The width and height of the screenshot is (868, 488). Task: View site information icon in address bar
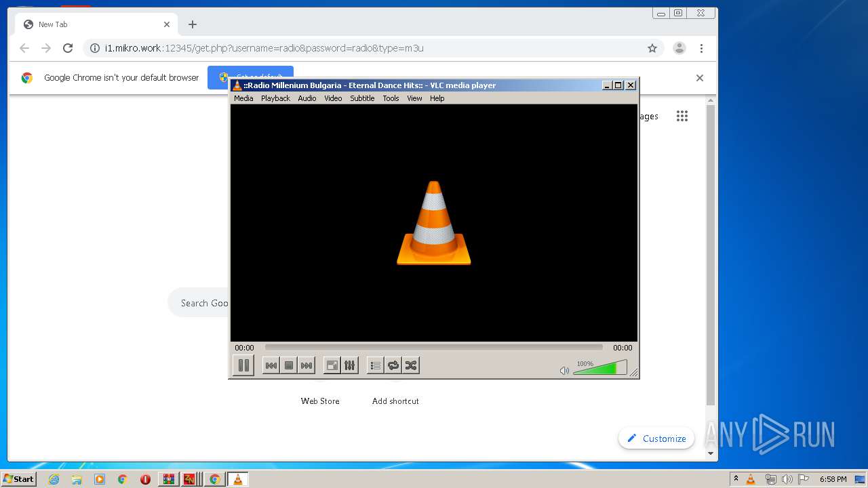tap(95, 48)
